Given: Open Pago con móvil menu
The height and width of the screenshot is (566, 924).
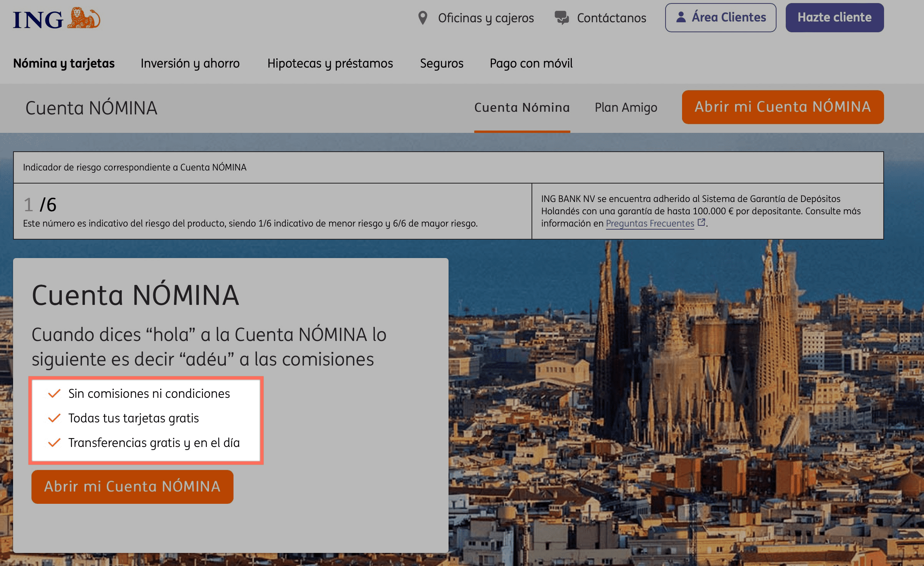Looking at the screenshot, I should point(531,63).
